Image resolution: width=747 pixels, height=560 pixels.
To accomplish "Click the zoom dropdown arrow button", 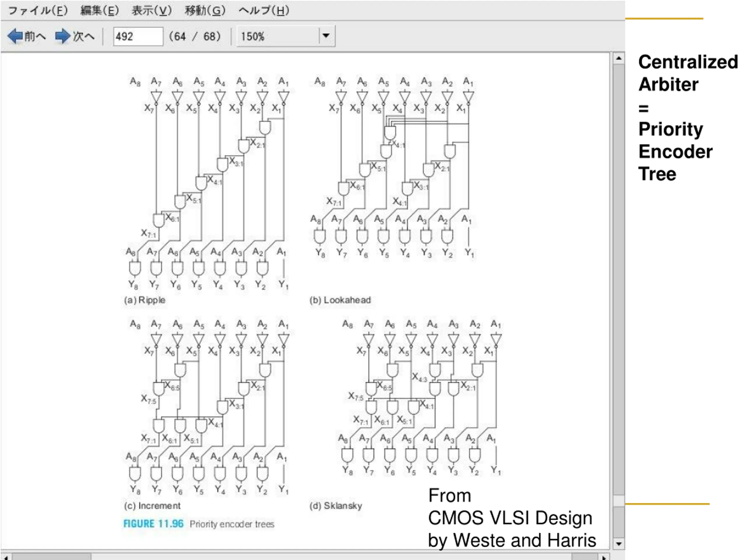I will pos(326,36).
